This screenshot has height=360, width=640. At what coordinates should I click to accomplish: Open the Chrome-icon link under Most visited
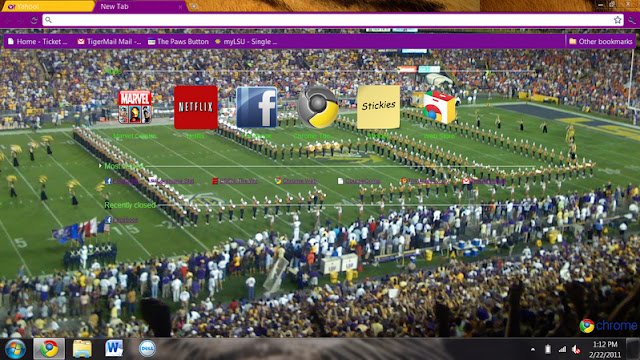click(296, 181)
